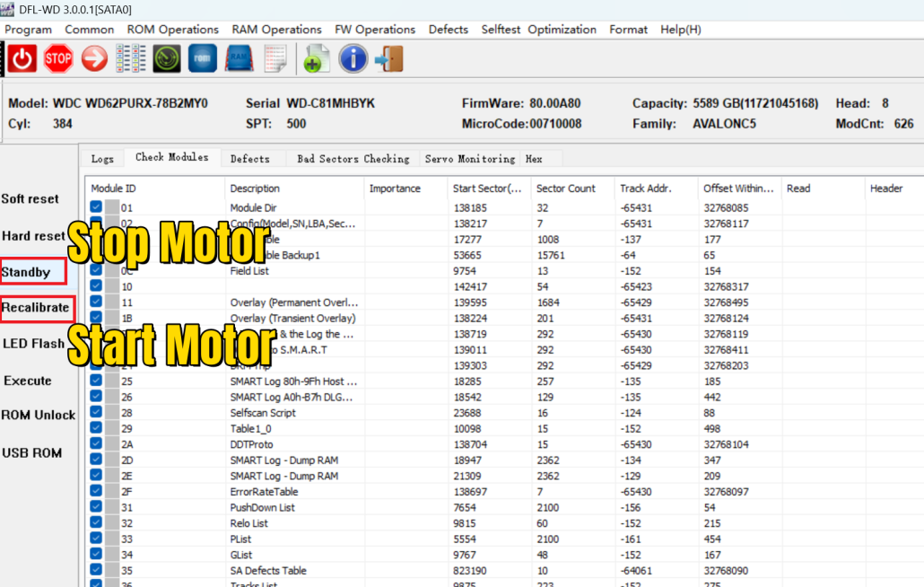The width and height of the screenshot is (924, 587).
Task: Open the Help(H) menu
Action: 681,30
